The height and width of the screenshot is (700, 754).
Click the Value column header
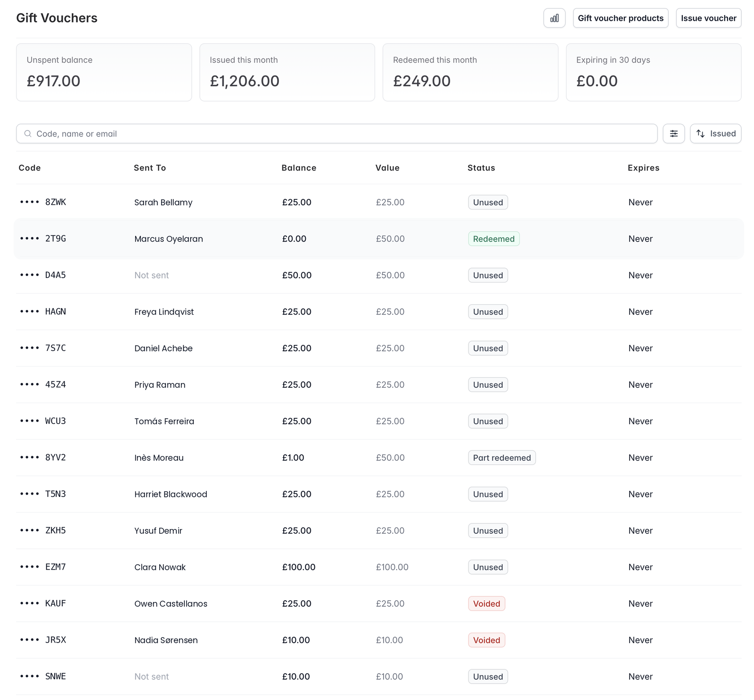[387, 168]
